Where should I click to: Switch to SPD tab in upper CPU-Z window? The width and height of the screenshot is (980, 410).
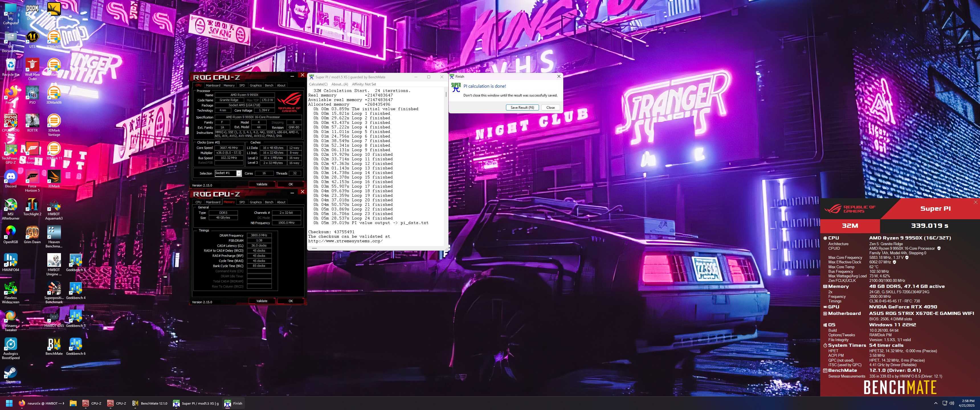pyautogui.click(x=242, y=85)
